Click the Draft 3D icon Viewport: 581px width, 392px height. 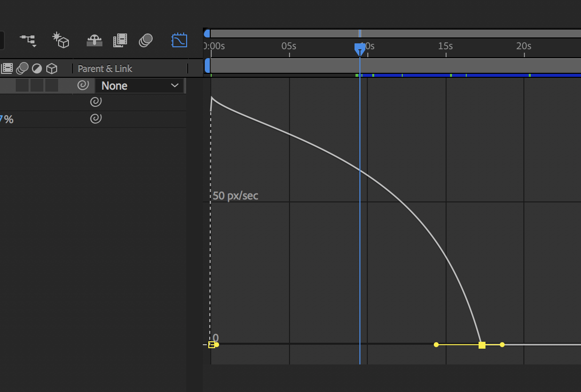(x=61, y=40)
